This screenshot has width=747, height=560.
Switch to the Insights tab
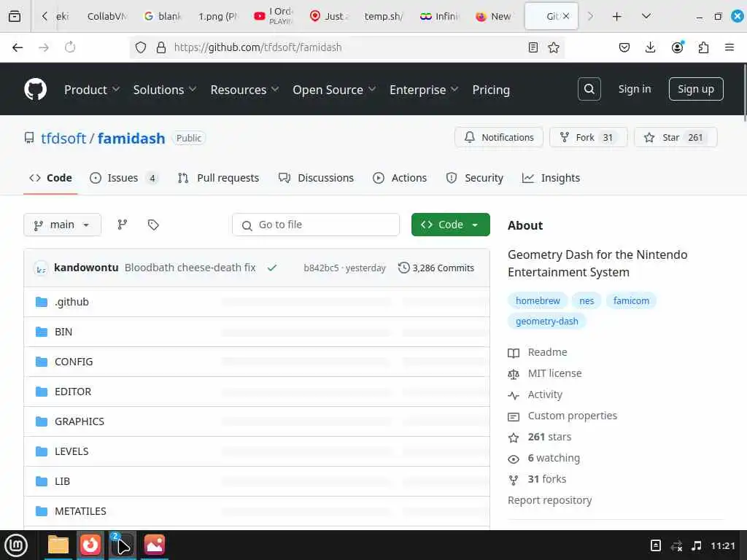coord(551,178)
